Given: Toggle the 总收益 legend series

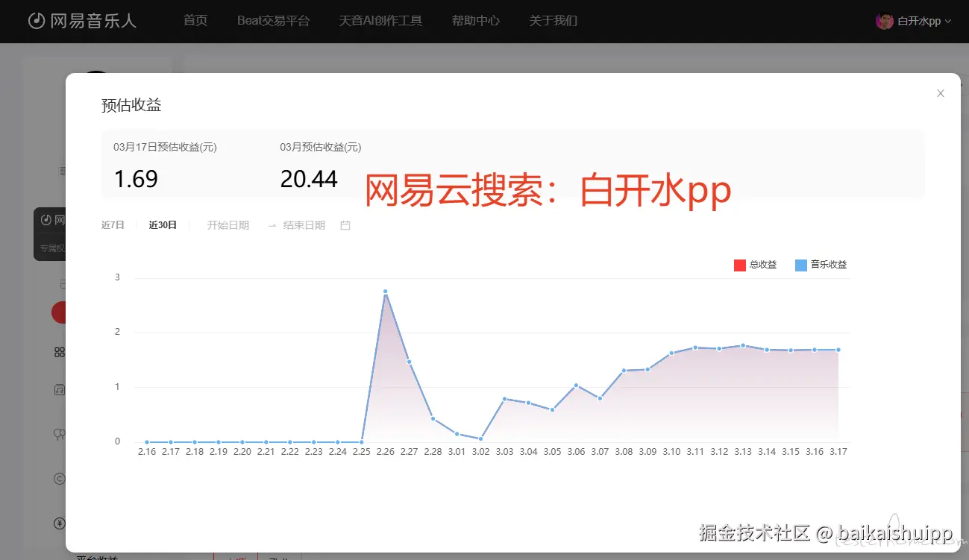Looking at the screenshot, I should (x=755, y=265).
